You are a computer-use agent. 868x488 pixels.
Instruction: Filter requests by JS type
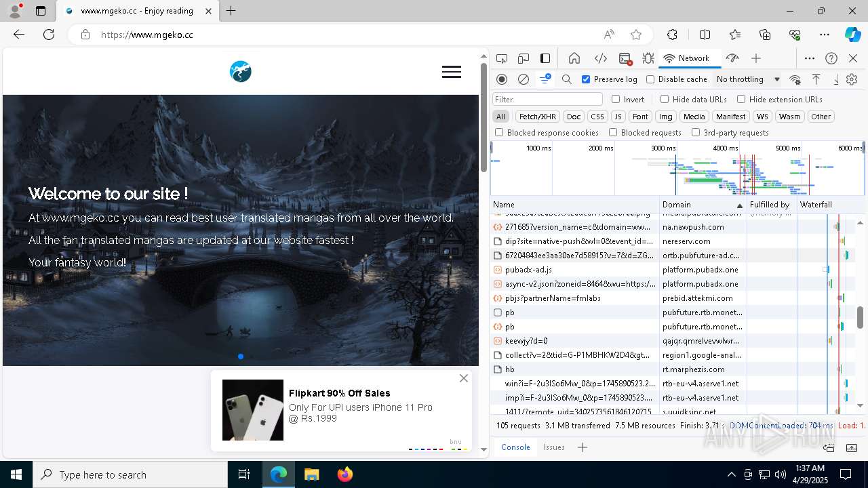point(618,117)
